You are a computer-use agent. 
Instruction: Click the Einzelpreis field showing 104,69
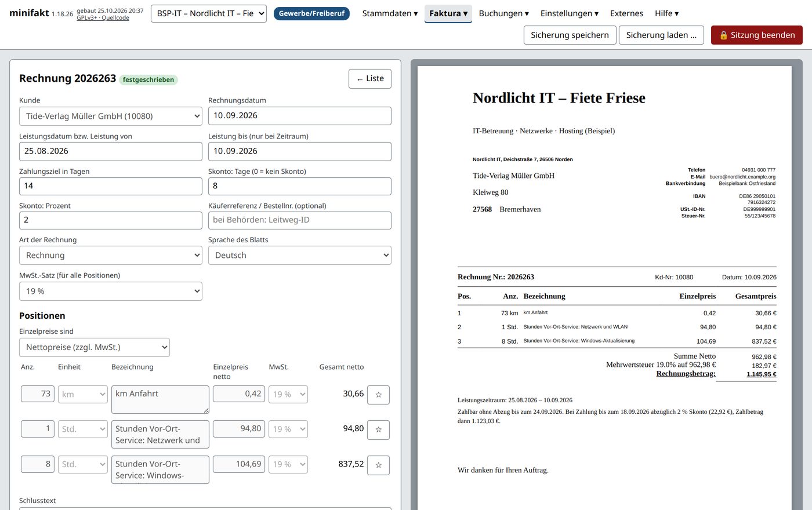tap(239, 464)
